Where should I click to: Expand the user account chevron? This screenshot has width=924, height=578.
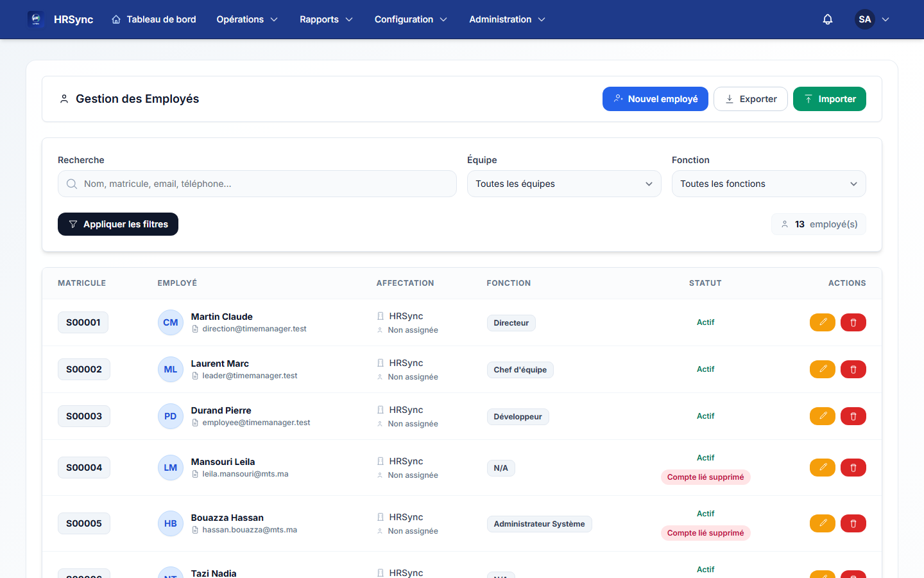coord(886,19)
